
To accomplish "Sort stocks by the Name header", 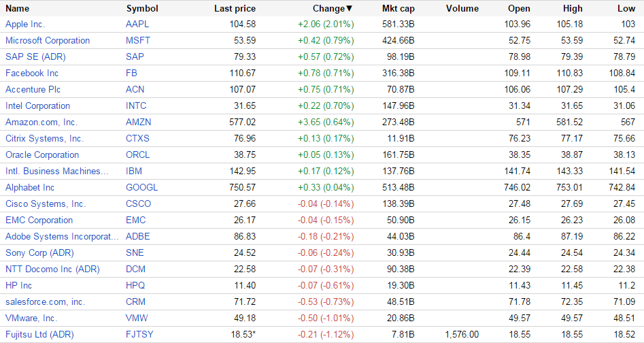I will pos(17,8).
